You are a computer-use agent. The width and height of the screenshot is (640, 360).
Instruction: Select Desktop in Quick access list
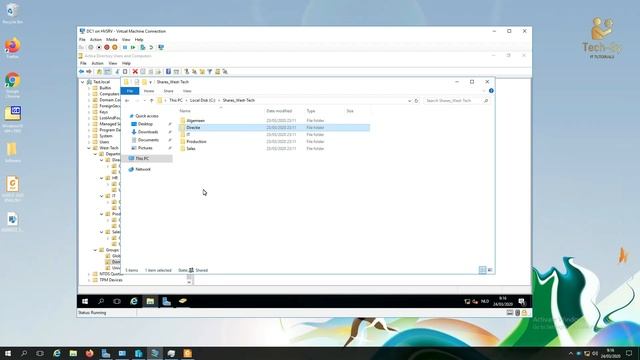tap(145, 124)
